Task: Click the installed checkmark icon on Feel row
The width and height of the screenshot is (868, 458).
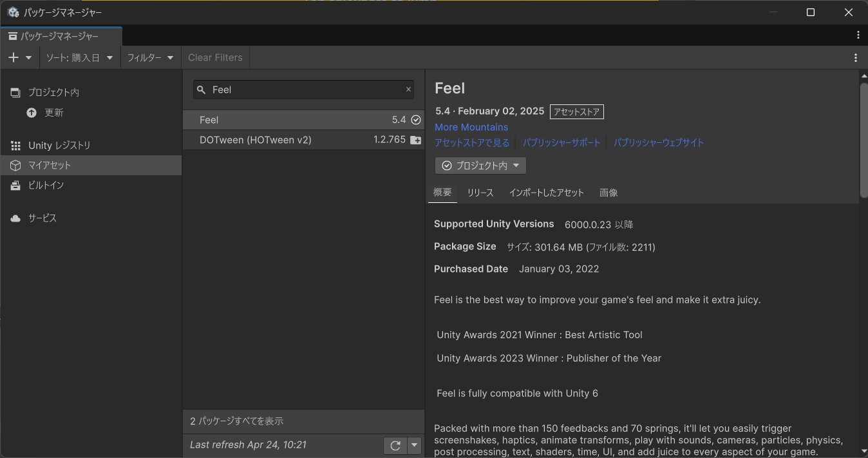Action: pyautogui.click(x=416, y=120)
